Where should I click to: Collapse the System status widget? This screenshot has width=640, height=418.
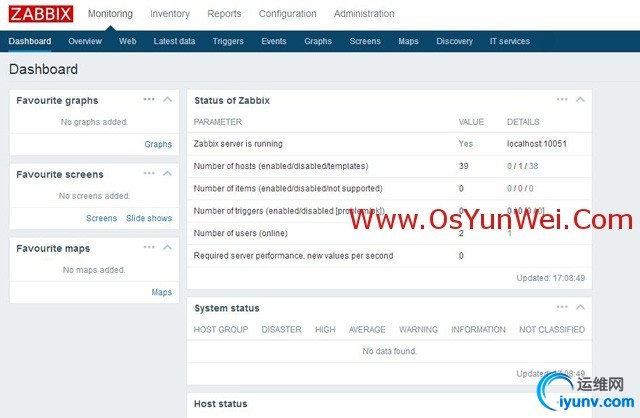pos(580,307)
